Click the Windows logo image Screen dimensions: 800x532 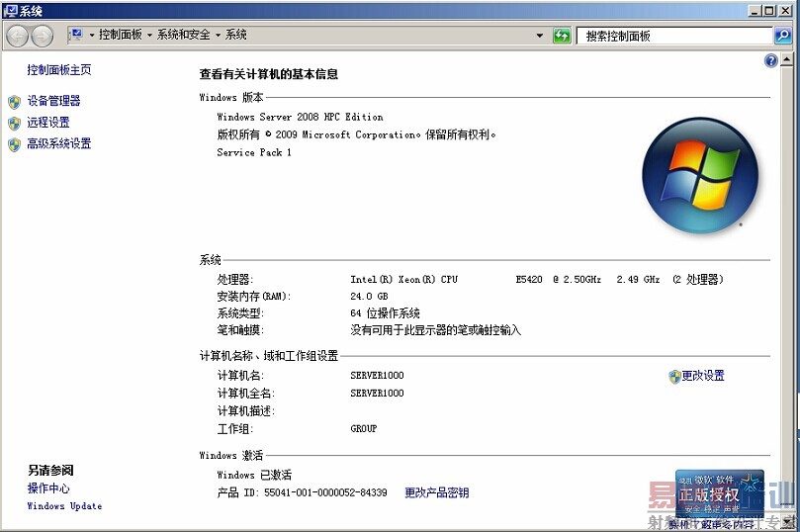pyautogui.click(x=699, y=175)
